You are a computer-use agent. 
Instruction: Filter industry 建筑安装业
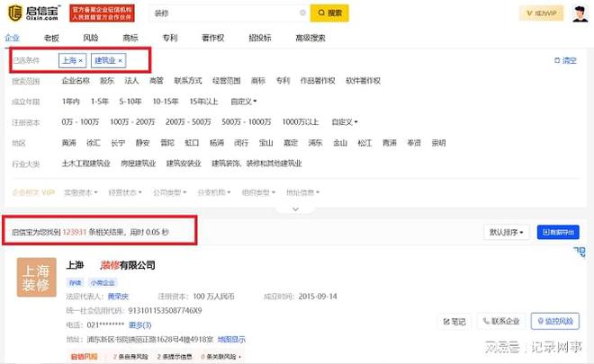click(184, 164)
